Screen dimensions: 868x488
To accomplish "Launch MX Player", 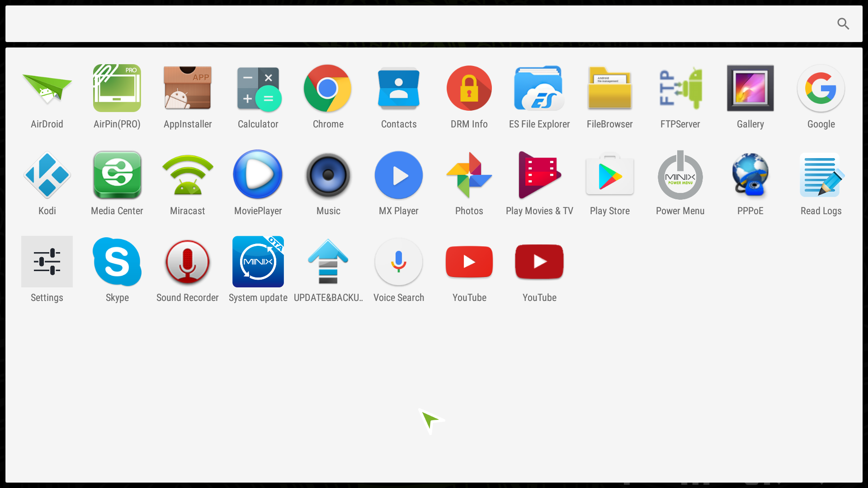I will [399, 175].
